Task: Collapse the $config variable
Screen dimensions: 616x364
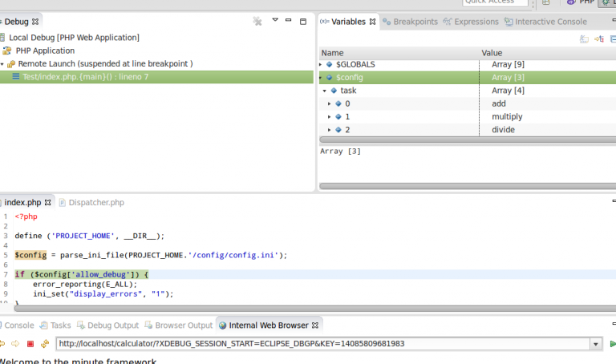Action: (x=321, y=78)
